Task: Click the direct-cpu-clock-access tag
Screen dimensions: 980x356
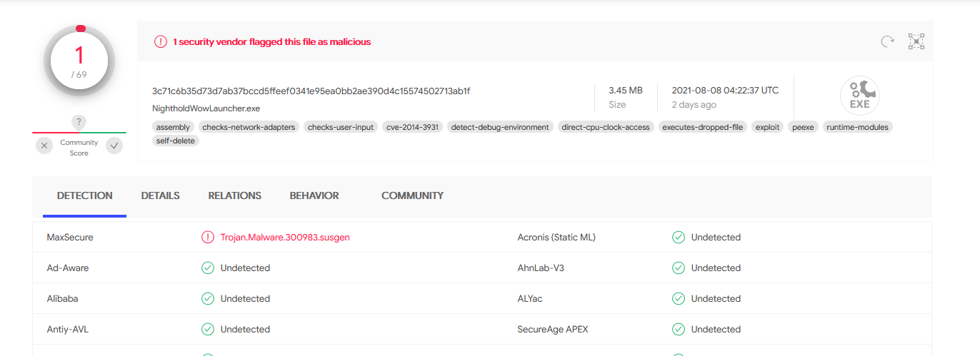Action: pos(606,127)
